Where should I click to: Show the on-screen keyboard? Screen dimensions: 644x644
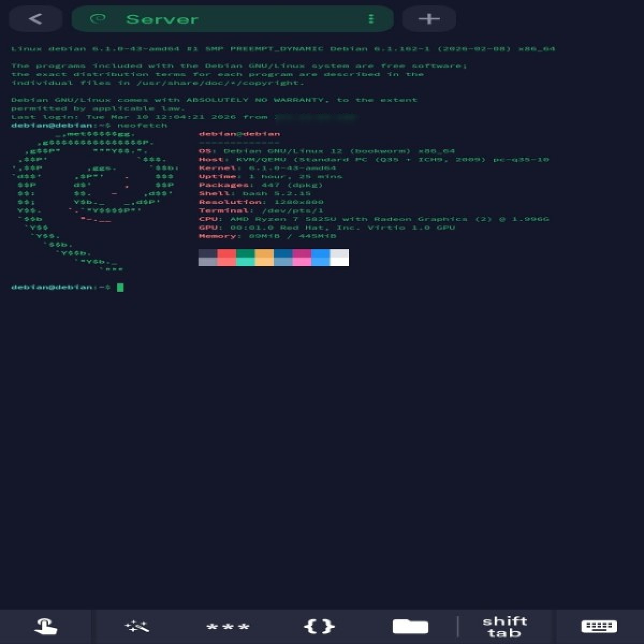pos(599,626)
